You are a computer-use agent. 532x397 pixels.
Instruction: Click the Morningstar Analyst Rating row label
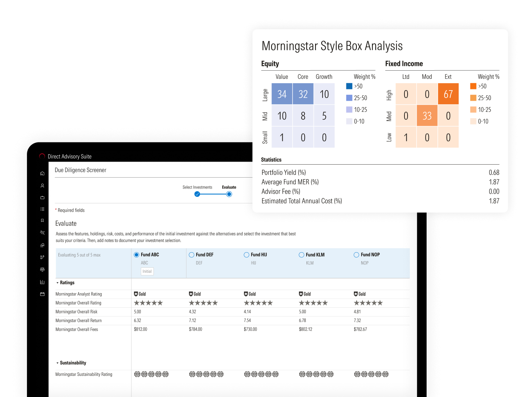click(79, 294)
